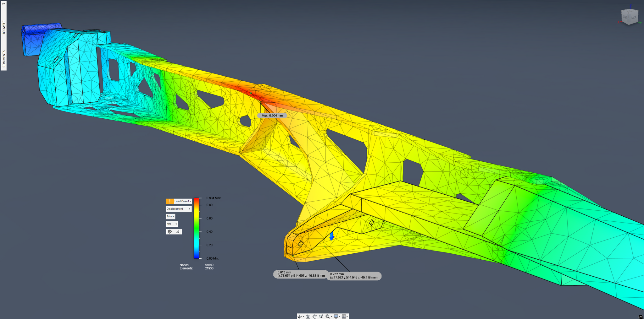Select the Orbit tool in navigation bar
The height and width of the screenshot is (319, 644).
point(299,316)
